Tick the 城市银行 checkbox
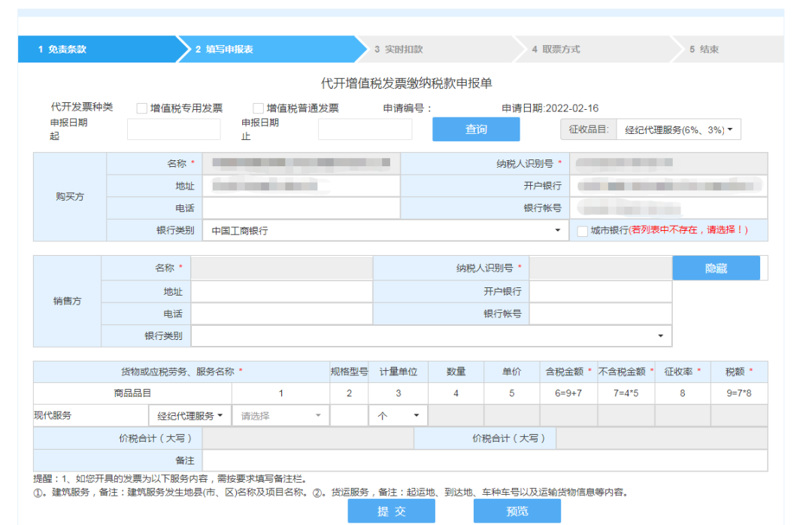Screen dimensions: 812x525 tap(582, 231)
